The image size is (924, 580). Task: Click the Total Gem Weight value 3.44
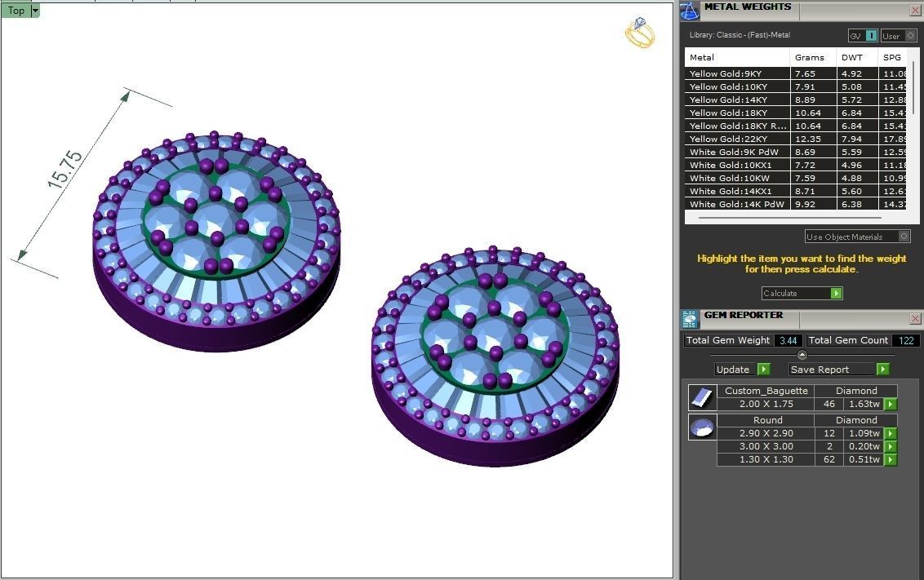click(788, 340)
